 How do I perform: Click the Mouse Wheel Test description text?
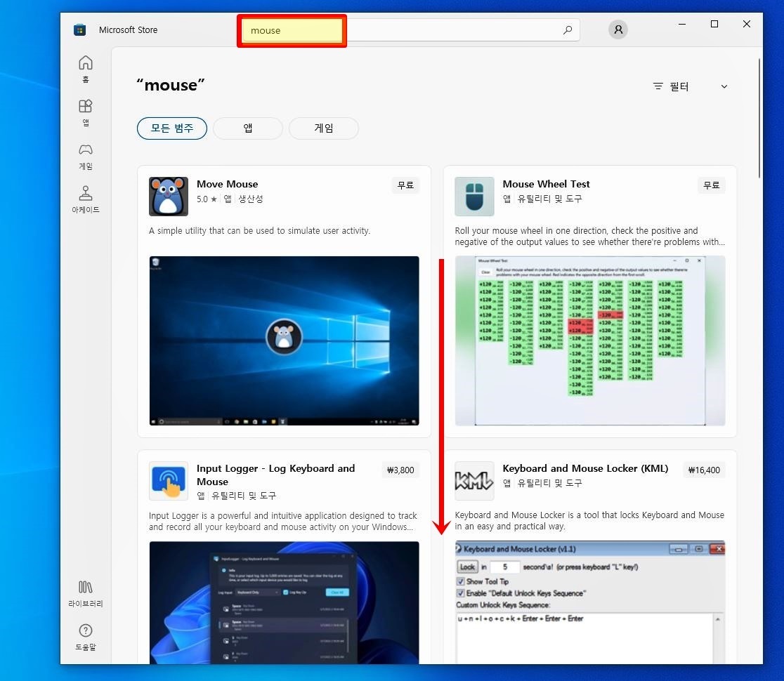point(590,237)
